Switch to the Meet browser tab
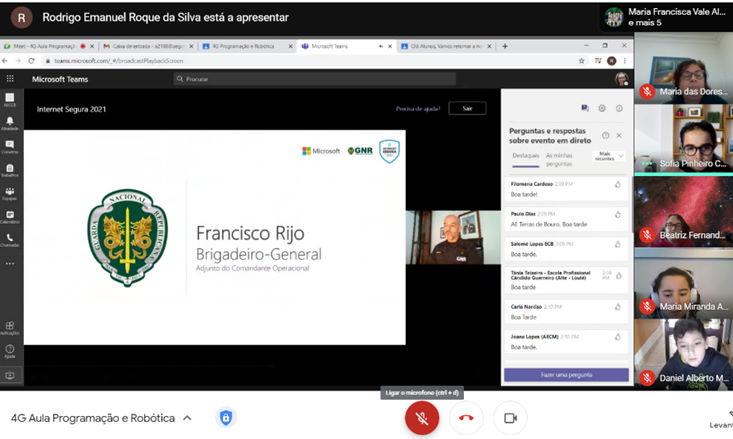The height and width of the screenshot is (439, 733). pos(44,46)
